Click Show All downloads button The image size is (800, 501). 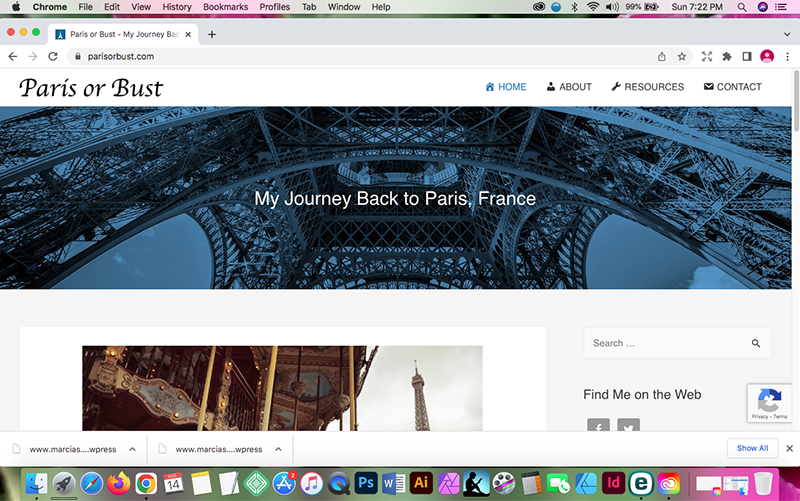pyautogui.click(x=752, y=448)
